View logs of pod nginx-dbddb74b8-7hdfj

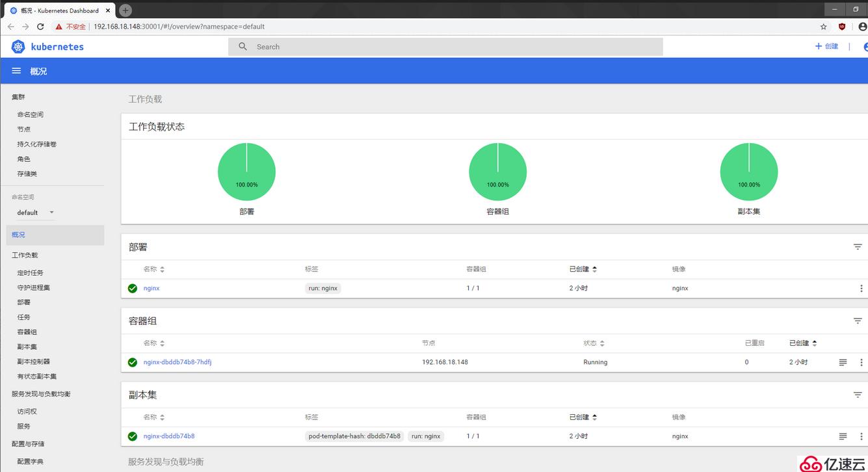[x=843, y=362]
